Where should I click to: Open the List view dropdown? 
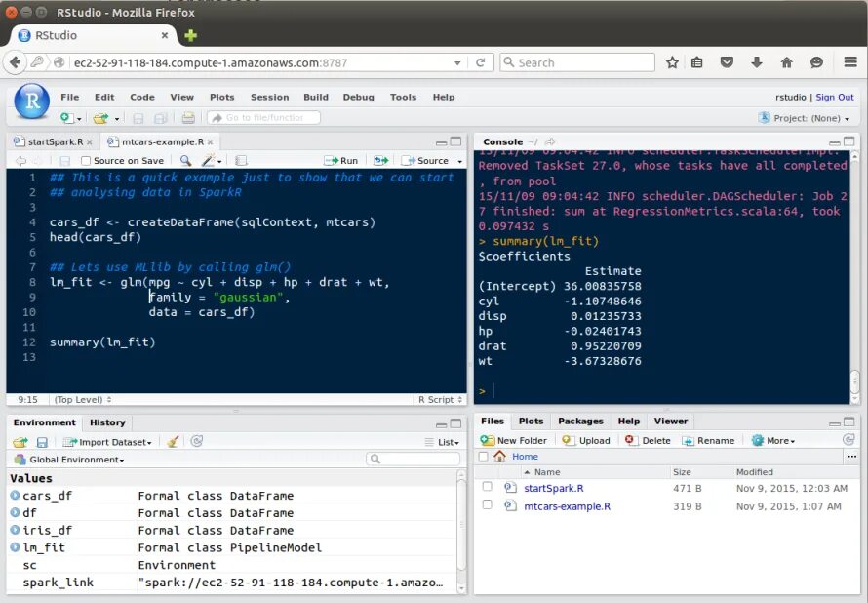tap(443, 442)
